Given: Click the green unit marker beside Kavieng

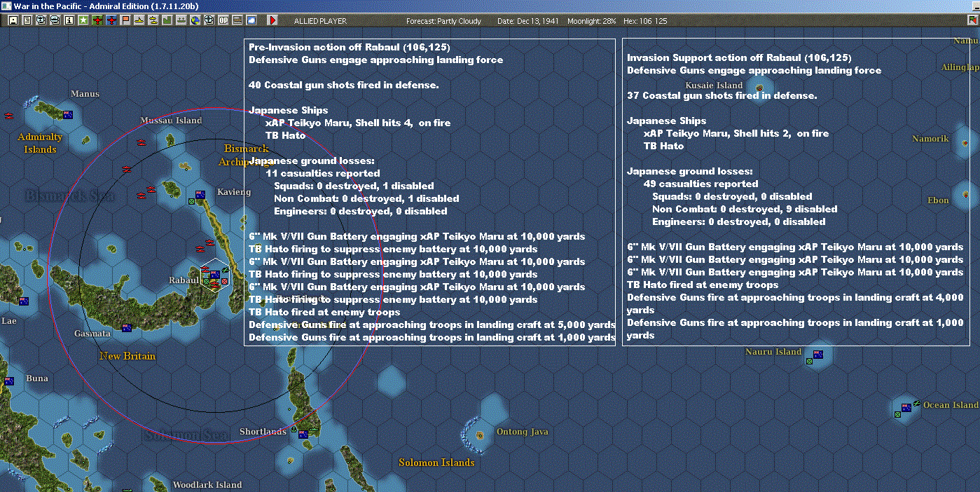Looking at the screenshot, I should point(192,201).
